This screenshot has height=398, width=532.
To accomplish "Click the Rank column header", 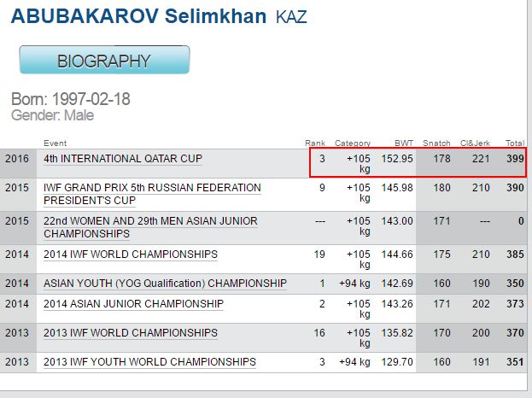I will click(315, 143).
